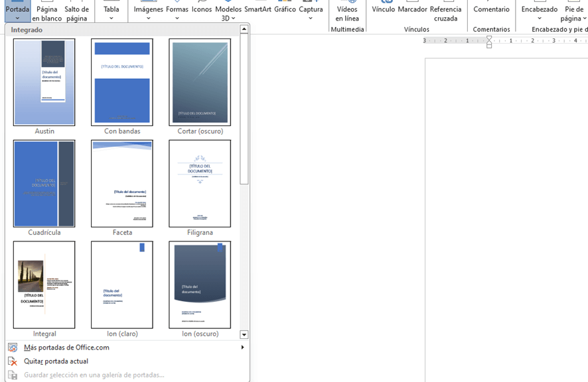Viewport: 588px width, 382px height.
Task: Click Quitar portada actual
Action: (56, 361)
